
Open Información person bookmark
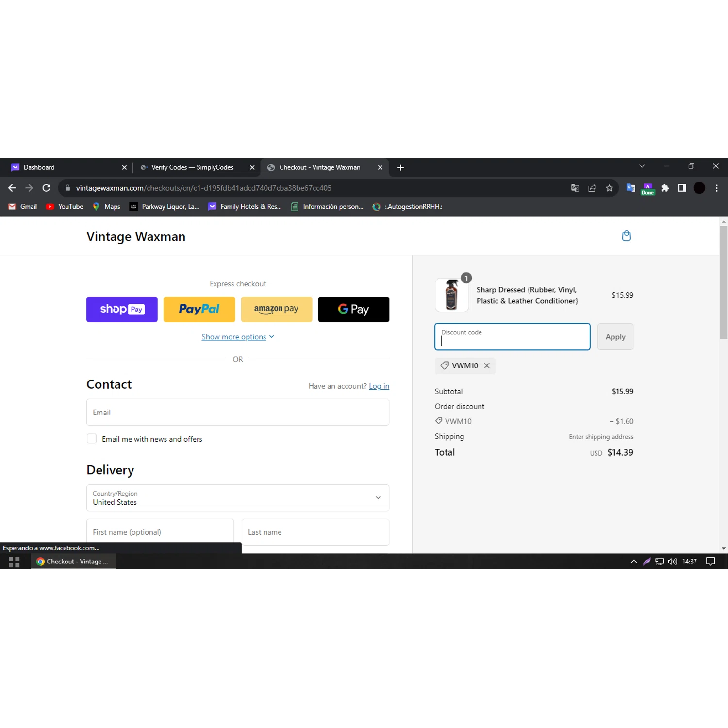click(x=327, y=206)
